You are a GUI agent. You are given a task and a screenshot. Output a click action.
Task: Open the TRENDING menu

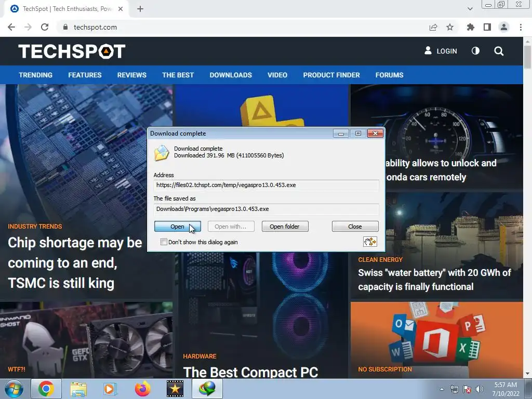click(36, 75)
